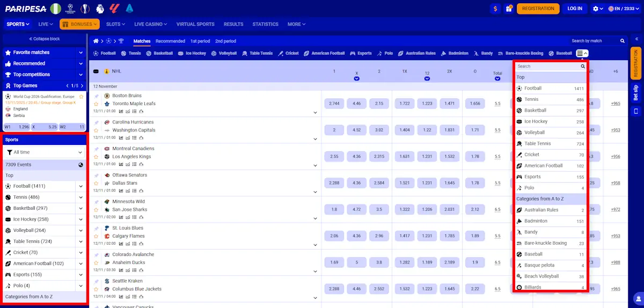Click the hockey puck icon beside NHL

click(x=96, y=71)
